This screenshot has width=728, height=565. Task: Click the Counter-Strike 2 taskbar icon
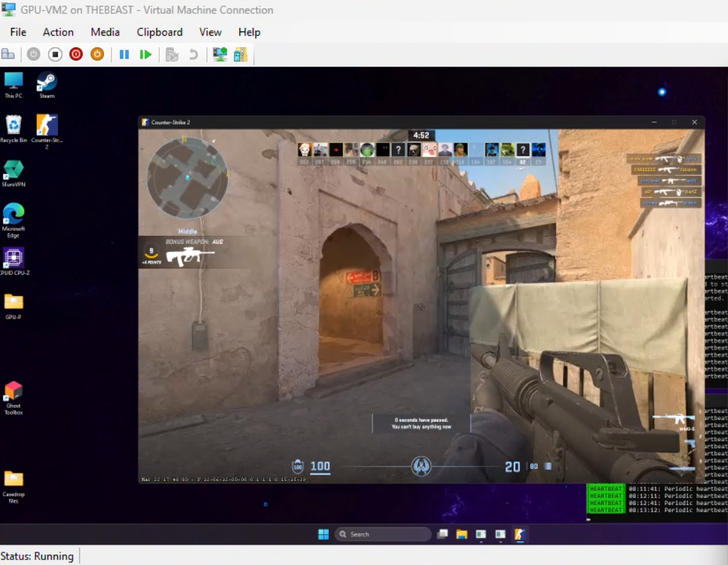point(519,534)
